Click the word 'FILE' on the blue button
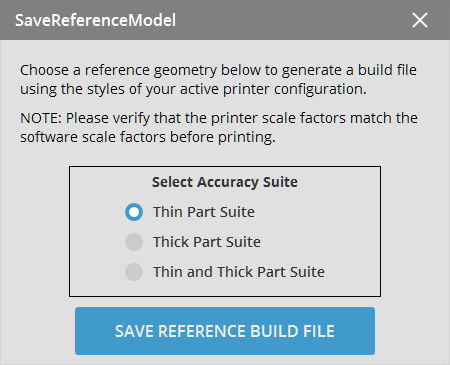Image resolution: width=450 pixels, height=365 pixels. click(319, 331)
